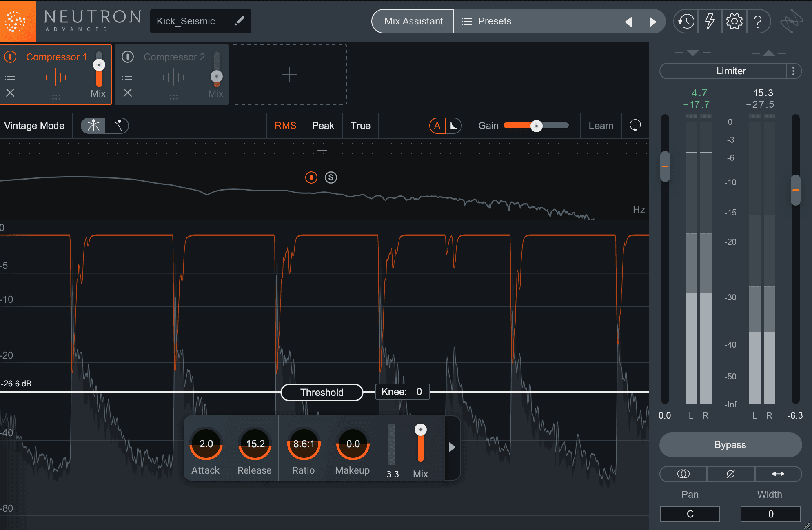
Task: Remove Compressor 1 module with X
Action: pyautogui.click(x=10, y=93)
